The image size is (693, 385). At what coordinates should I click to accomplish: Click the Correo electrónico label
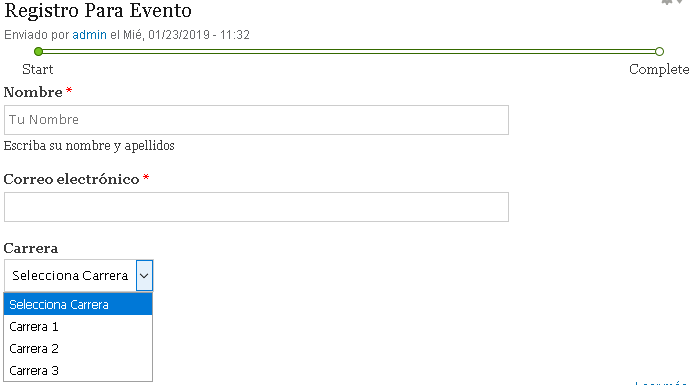tap(71, 179)
